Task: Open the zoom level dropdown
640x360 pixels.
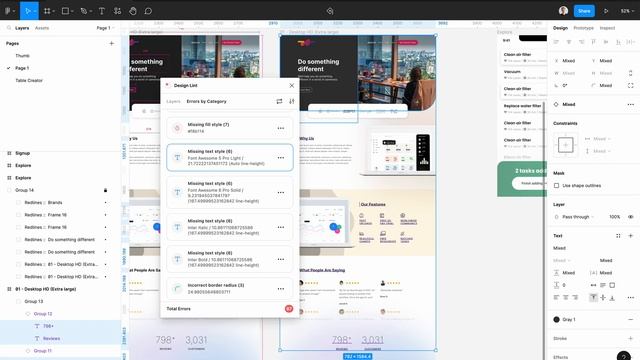Action: 627,11
